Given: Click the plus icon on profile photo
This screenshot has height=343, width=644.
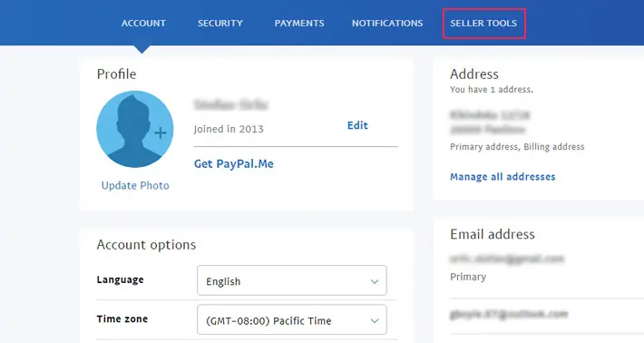Looking at the screenshot, I should 161,132.
